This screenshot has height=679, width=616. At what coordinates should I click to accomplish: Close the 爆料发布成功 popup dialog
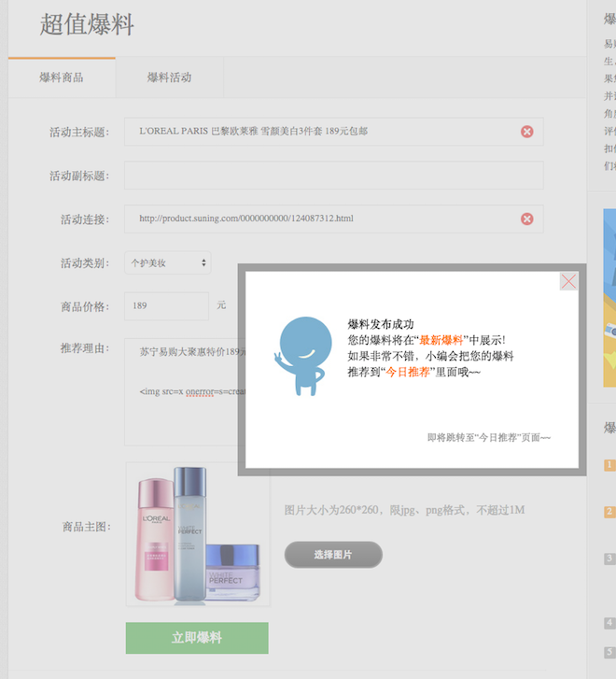click(x=568, y=281)
